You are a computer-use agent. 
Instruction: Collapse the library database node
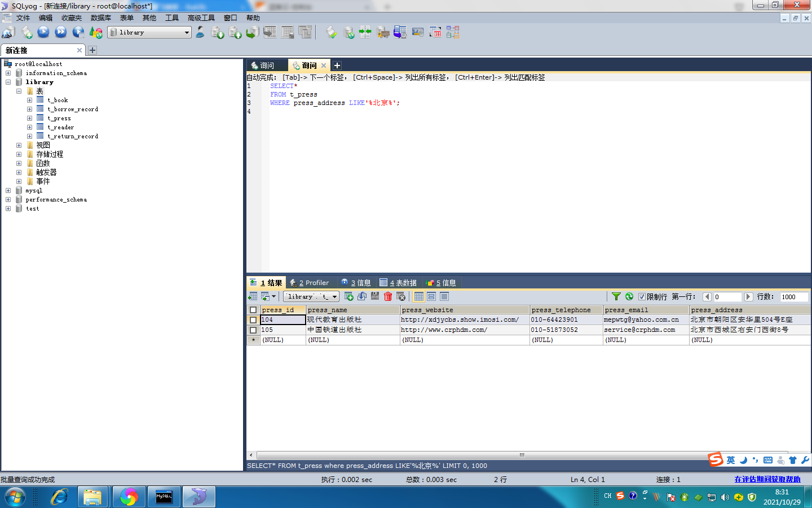click(8, 82)
